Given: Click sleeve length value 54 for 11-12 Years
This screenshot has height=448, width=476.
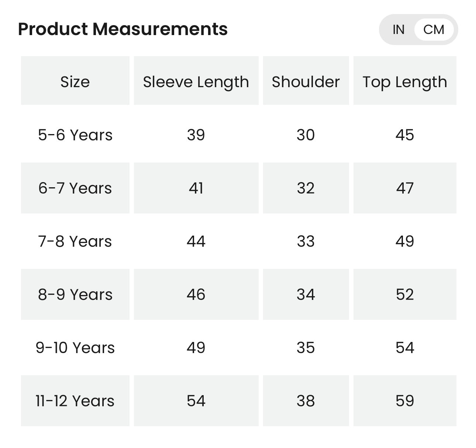Looking at the screenshot, I should click(x=196, y=401).
